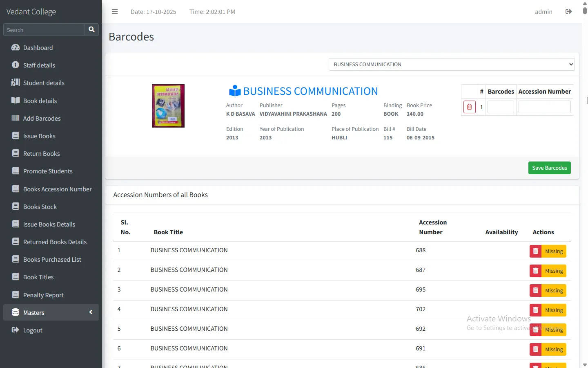The width and height of the screenshot is (588, 368).
Task: Expand the Masters menu chevron
Action: pyautogui.click(x=91, y=312)
